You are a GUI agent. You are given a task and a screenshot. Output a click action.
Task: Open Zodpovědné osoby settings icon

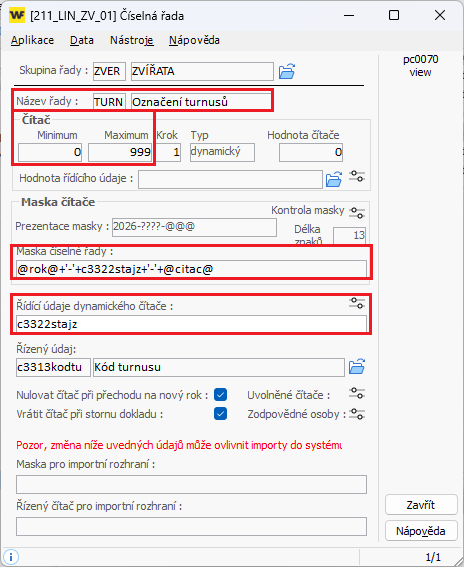pyautogui.click(x=357, y=414)
